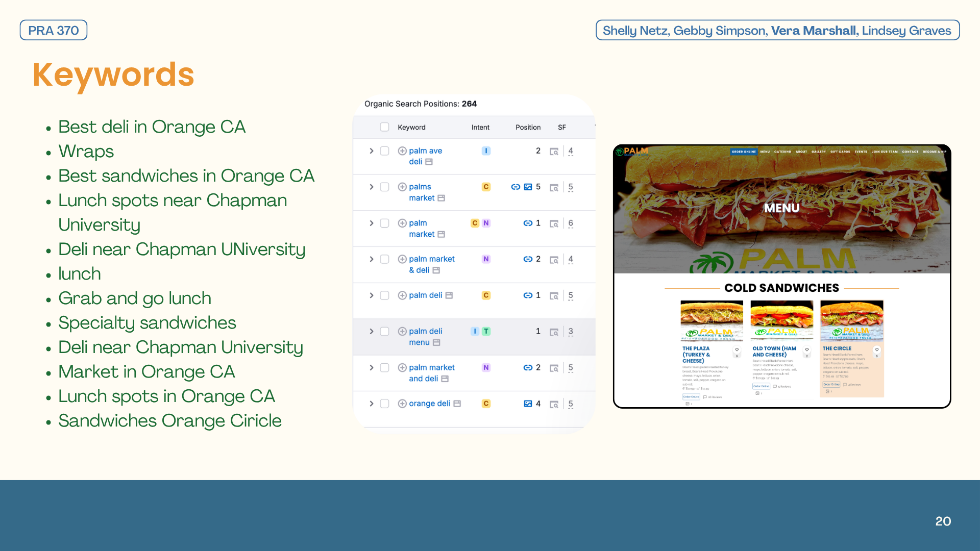Select GIFT CARDS in the website navigation
The image size is (980, 551).
coord(840,152)
